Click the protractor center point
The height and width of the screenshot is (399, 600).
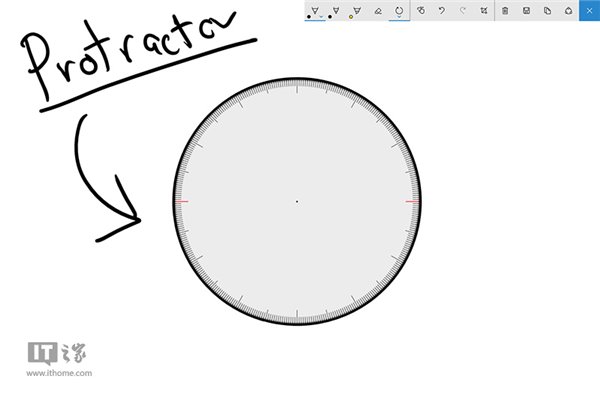point(297,201)
